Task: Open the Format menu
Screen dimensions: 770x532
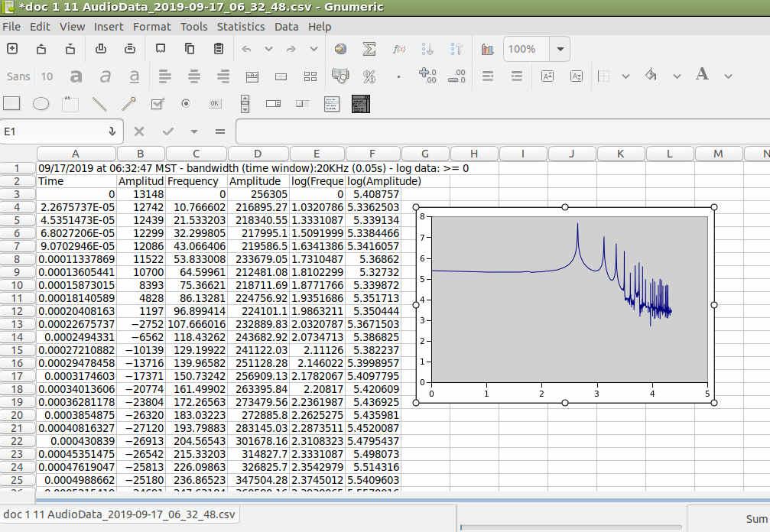Action: click(151, 26)
